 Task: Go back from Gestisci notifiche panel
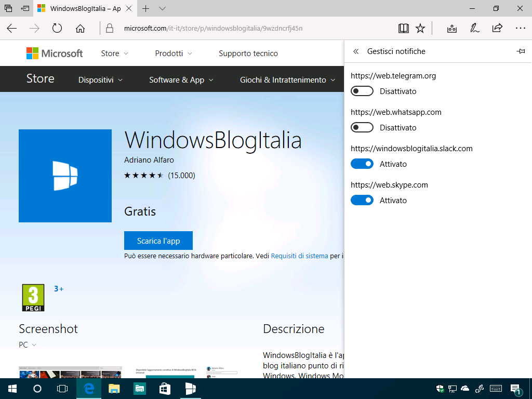[x=355, y=51]
